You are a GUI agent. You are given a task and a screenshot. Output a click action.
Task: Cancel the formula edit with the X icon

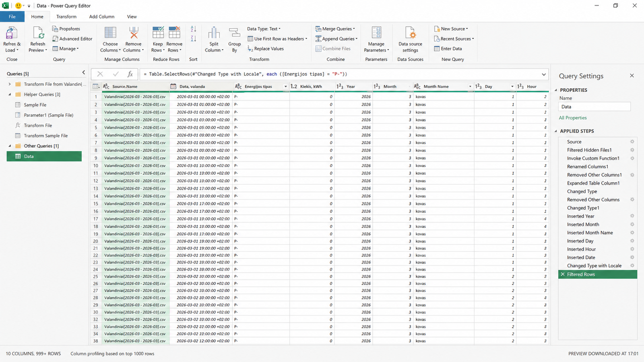point(100,74)
